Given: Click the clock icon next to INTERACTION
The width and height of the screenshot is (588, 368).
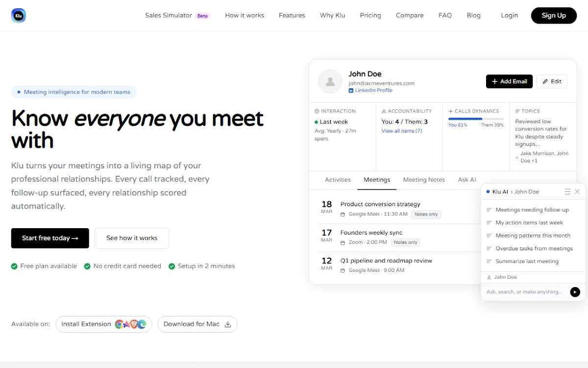Looking at the screenshot, I should pos(317,111).
